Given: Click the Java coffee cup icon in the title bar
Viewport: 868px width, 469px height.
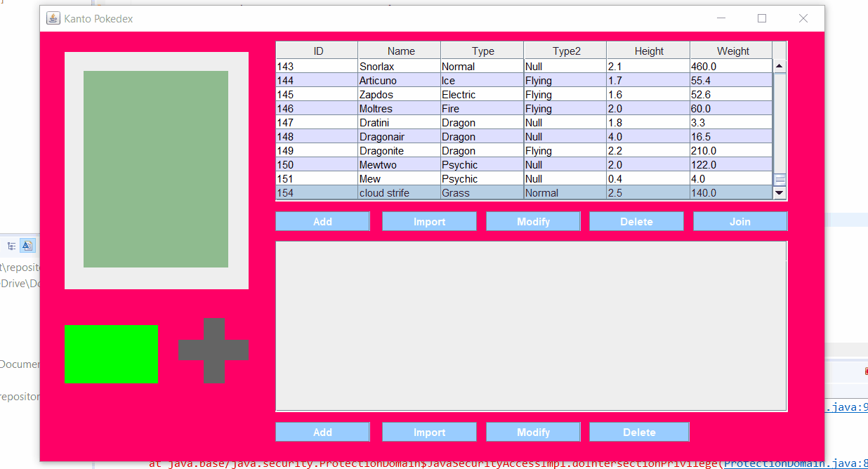Looking at the screenshot, I should [x=52, y=18].
